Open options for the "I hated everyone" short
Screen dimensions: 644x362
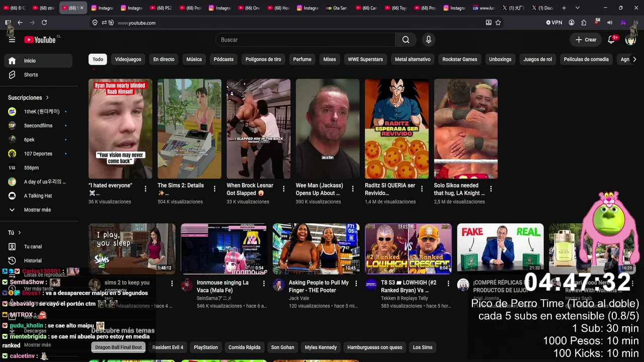point(145,189)
